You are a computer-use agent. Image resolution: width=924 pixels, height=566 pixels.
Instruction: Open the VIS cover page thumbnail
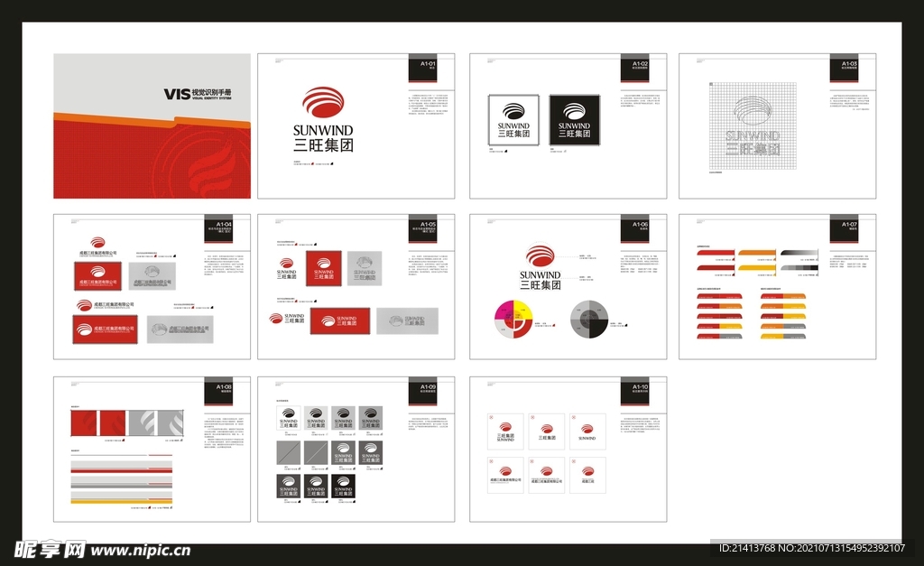[152, 126]
